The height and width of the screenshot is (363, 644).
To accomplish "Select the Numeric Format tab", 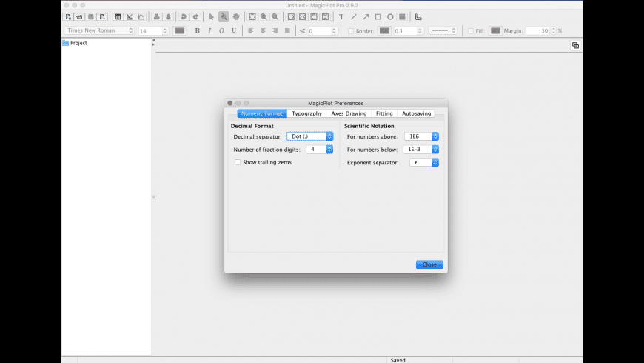I will (262, 113).
